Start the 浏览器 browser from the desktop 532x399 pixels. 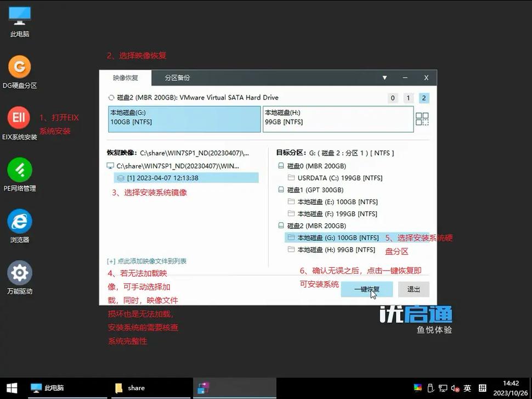point(19,221)
